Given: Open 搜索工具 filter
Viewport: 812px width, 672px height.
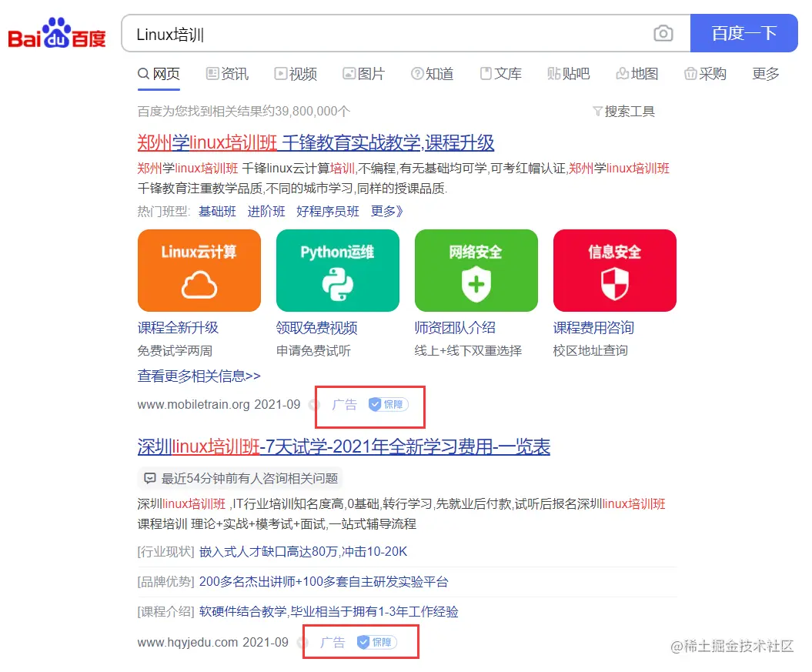Looking at the screenshot, I should coord(624,112).
